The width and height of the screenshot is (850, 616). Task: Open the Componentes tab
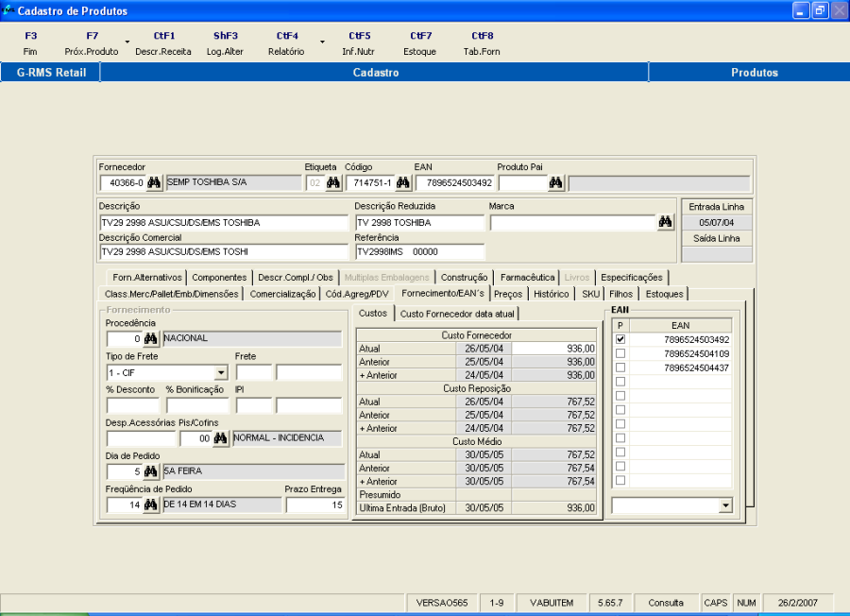[219, 278]
